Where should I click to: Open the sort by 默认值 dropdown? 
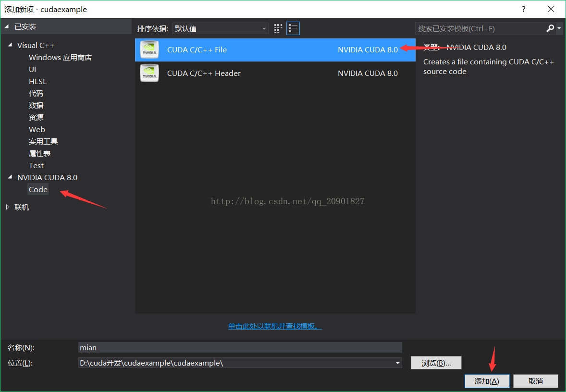[x=220, y=28]
